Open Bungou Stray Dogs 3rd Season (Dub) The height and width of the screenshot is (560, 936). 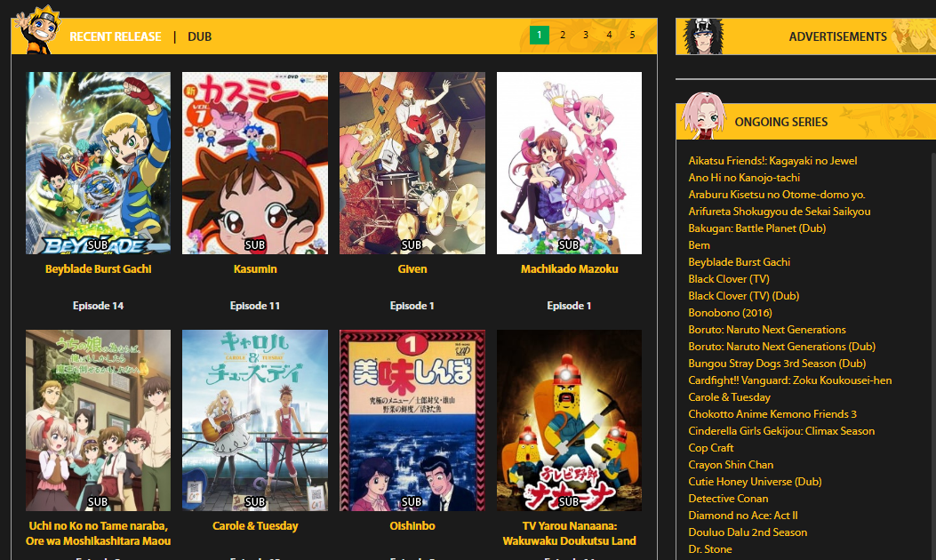[777, 363]
